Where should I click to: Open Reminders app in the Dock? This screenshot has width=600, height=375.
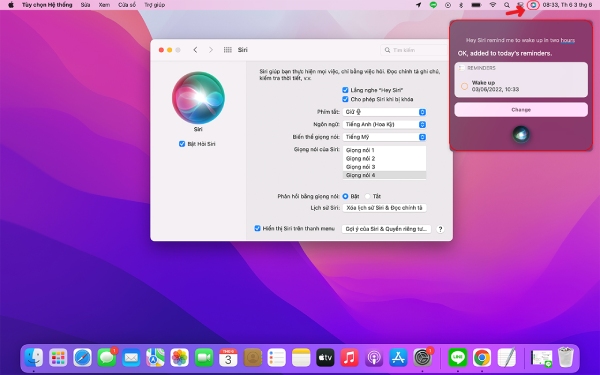[277, 358]
